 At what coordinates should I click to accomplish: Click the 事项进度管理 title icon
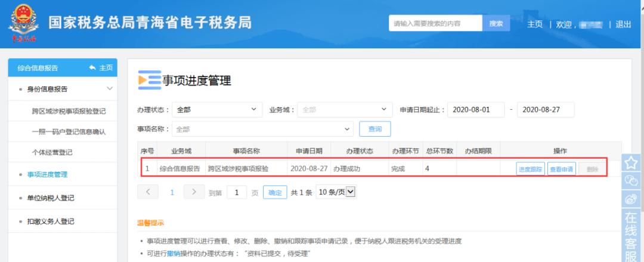tap(150, 80)
